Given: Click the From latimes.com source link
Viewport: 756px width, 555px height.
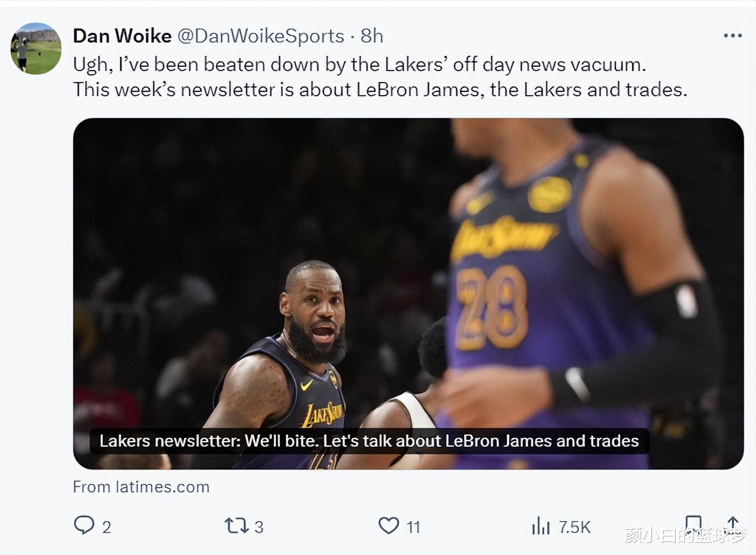Looking at the screenshot, I should click(x=141, y=487).
